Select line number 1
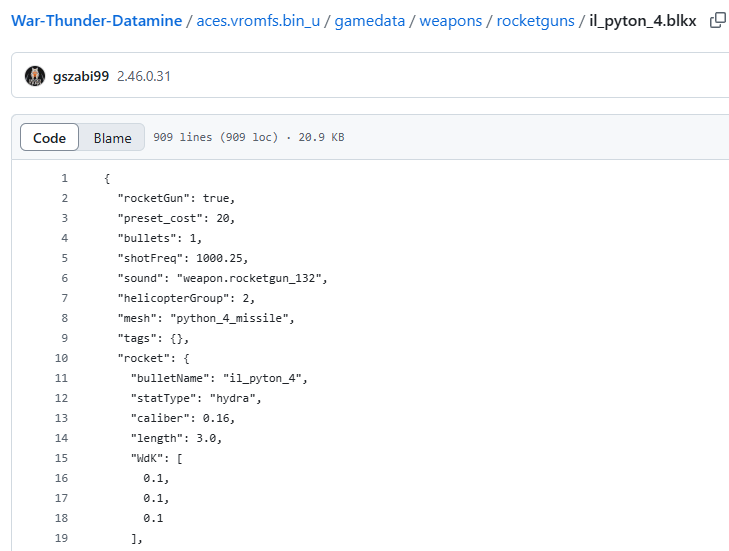The image size is (729, 551). click(64, 178)
